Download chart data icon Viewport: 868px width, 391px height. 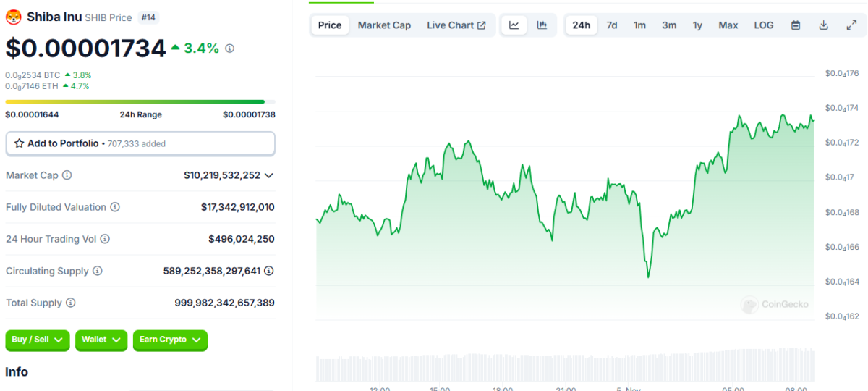point(823,25)
